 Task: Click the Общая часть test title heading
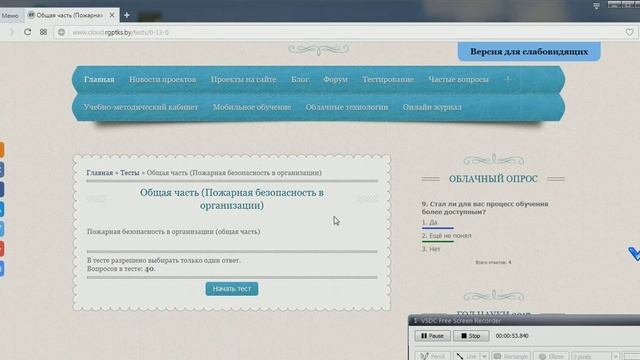tap(232, 199)
